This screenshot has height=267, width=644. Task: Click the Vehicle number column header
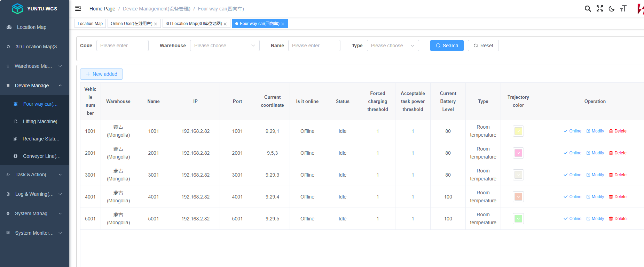tap(91, 101)
